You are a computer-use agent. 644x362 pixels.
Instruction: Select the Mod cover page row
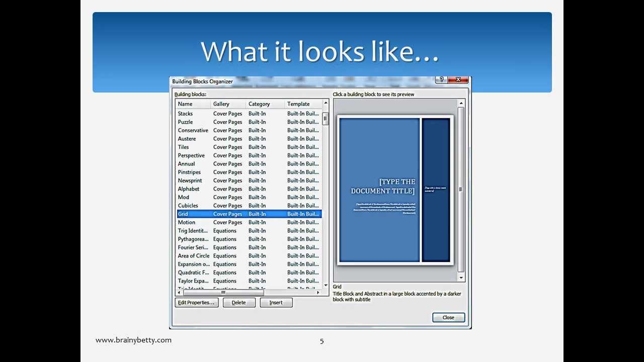(x=249, y=197)
